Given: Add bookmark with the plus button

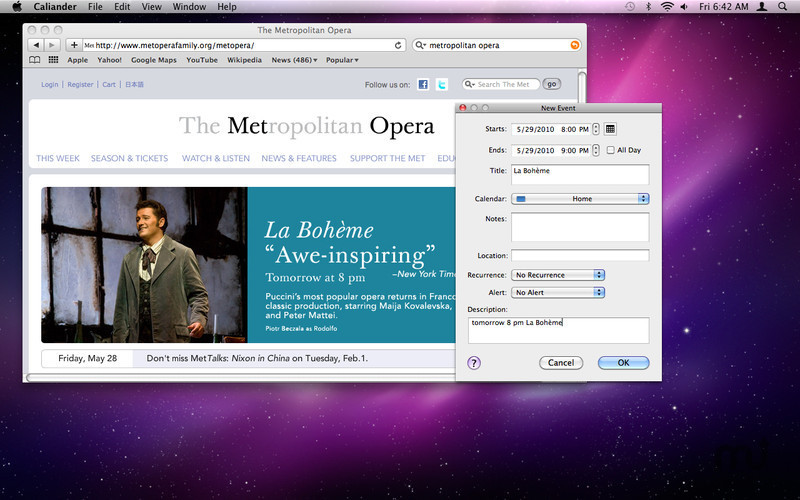Looking at the screenshot, I should click(x=74, y=45).
